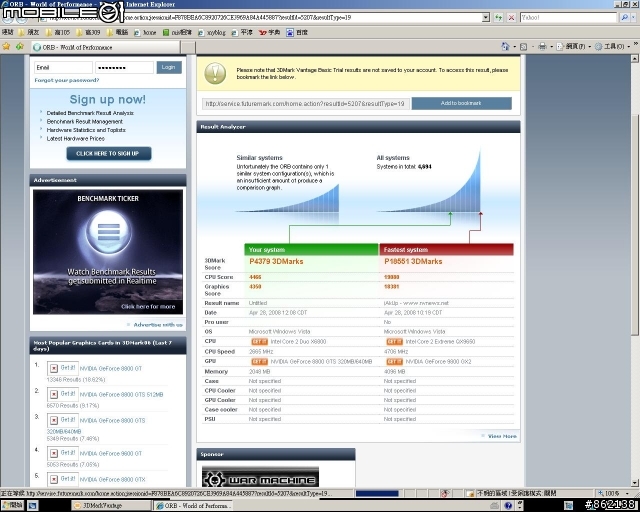The width and height of the screenshot is (640, 512).
Task: Click 'Get it!' icon for GeForce 8800 GTS 512MB
Action: click(x=62, y=394)
